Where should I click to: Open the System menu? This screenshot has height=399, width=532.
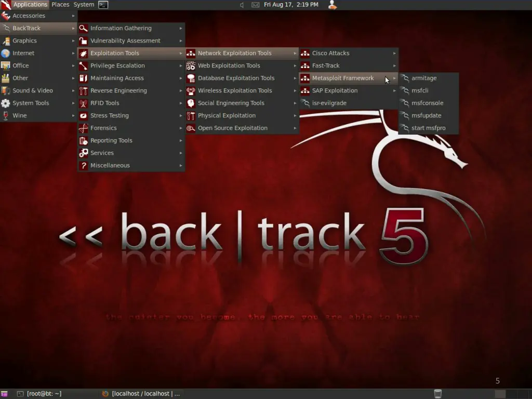click(84, 5)
